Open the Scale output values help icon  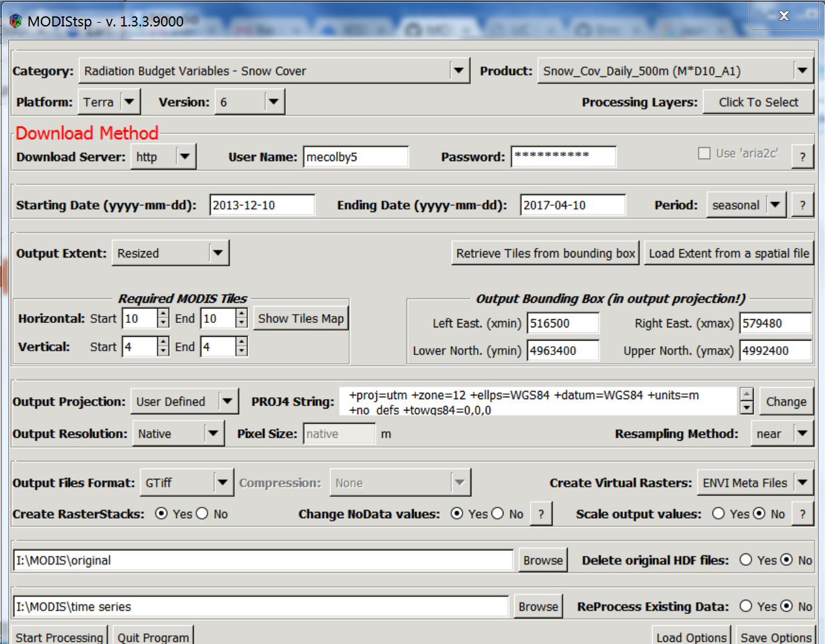coord(802,514)
